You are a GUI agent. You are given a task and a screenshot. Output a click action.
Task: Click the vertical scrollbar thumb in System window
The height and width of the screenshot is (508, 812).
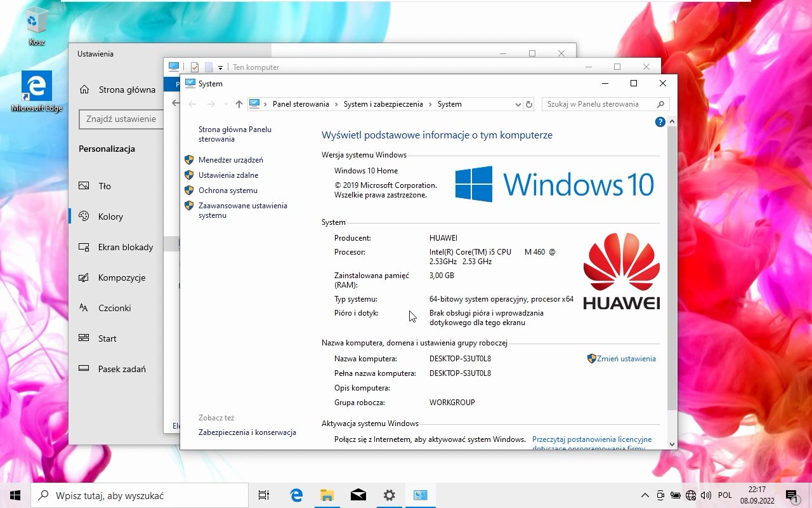pyautogui.click(x=672, y=268)
